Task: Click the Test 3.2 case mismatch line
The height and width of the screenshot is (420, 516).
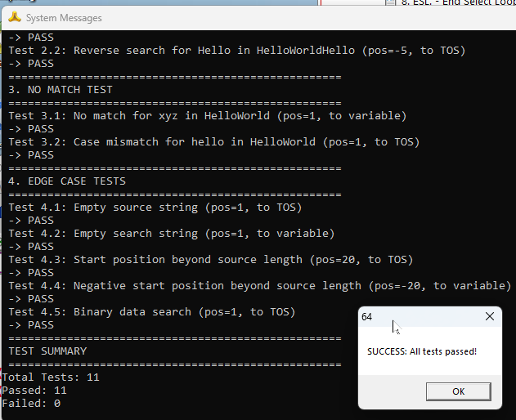Action: pos(213,142)
